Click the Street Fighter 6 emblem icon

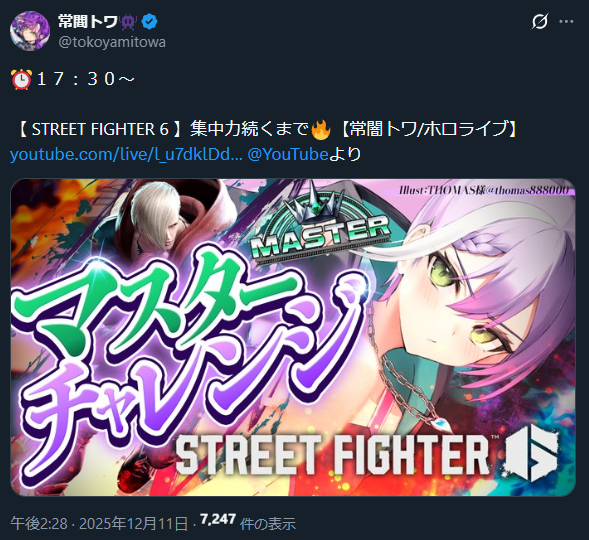531,455
